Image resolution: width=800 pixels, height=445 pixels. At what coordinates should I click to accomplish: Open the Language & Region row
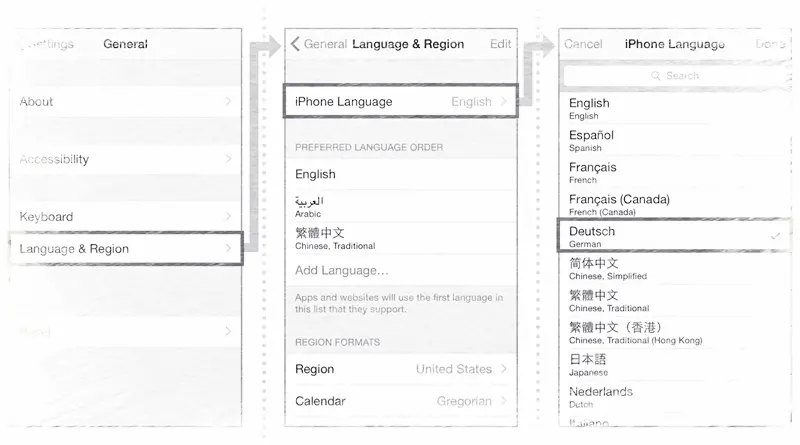tap(126, 249)
